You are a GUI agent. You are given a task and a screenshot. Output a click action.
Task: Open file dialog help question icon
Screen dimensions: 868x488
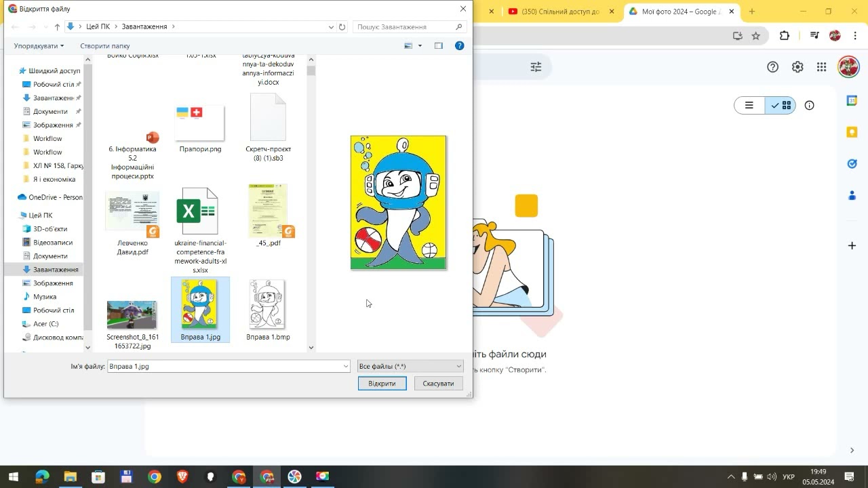[x=459, y=46]
